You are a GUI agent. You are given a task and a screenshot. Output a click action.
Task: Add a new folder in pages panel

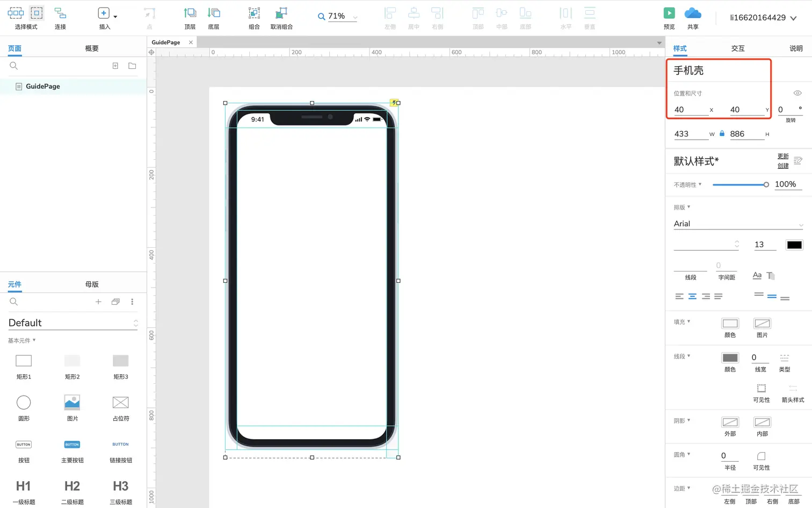[x=132, y=66]
